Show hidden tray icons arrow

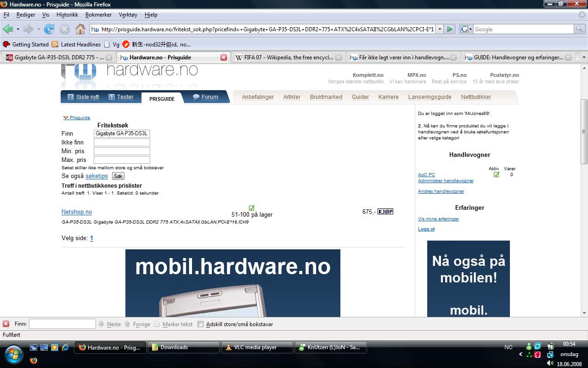520,354
